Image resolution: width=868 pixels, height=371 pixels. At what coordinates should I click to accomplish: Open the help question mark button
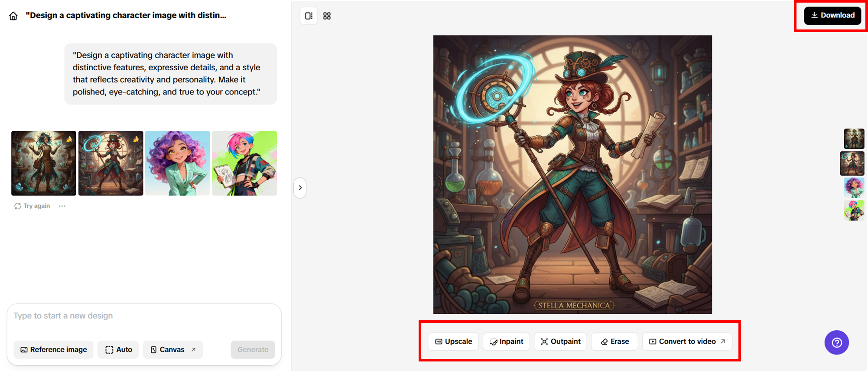836,342
